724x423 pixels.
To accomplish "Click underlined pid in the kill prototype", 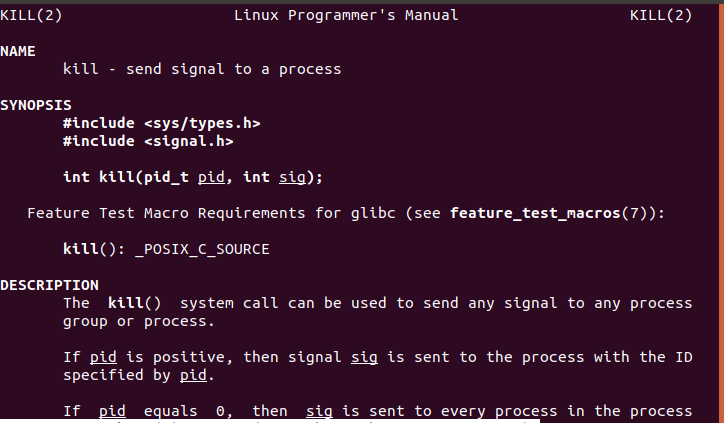I will pyautogui.click(x=211, y=177).
